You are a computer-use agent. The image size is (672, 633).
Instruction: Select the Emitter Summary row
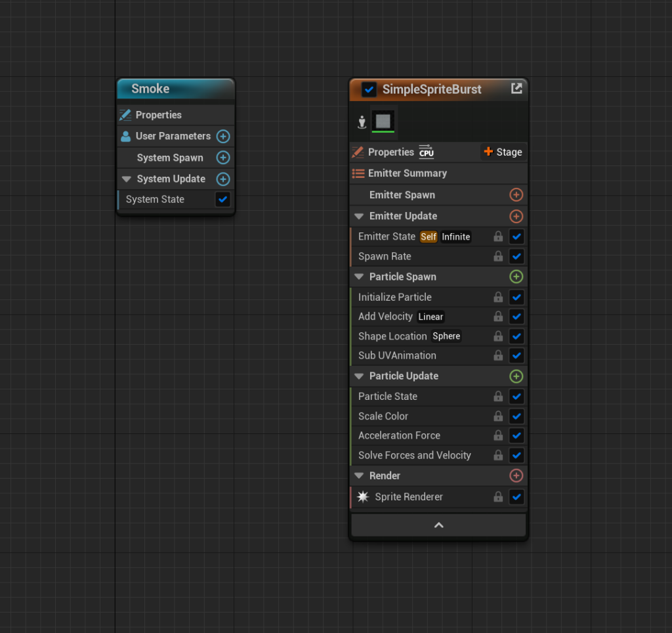407,173
